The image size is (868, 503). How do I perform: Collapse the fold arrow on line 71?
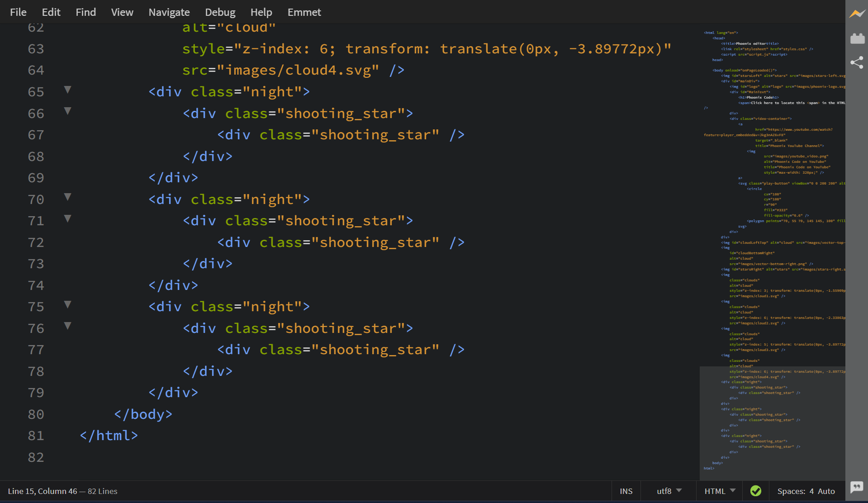pos(67,218)
